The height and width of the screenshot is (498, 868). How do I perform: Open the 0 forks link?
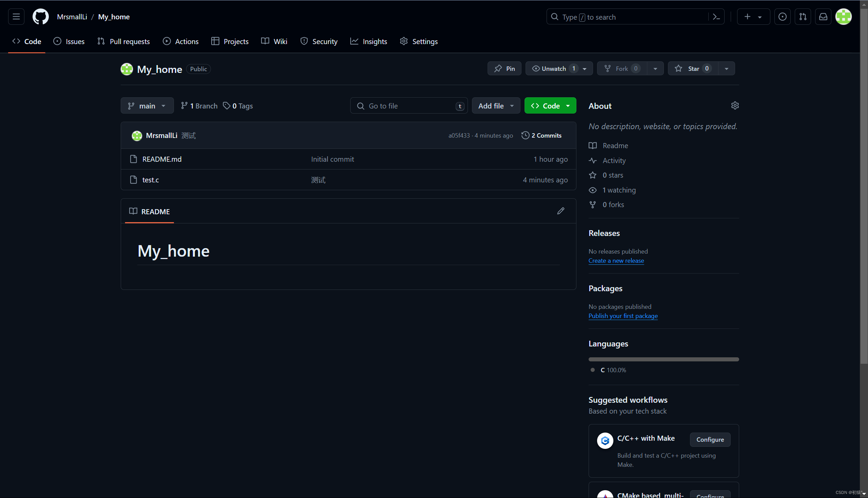[606, 204]
